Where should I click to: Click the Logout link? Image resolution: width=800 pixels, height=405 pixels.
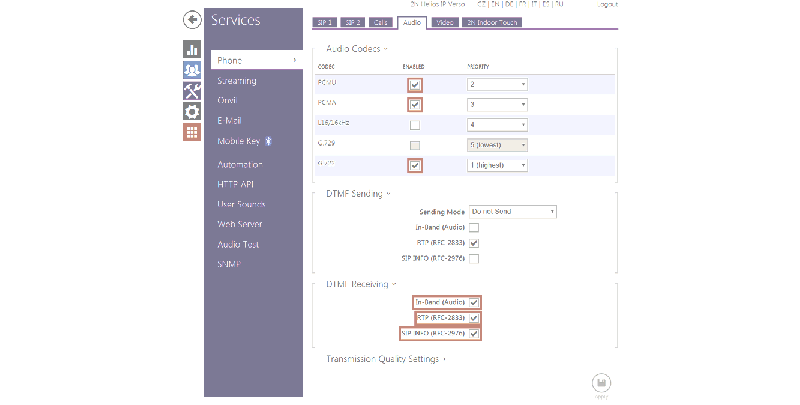tap(607, 5)
